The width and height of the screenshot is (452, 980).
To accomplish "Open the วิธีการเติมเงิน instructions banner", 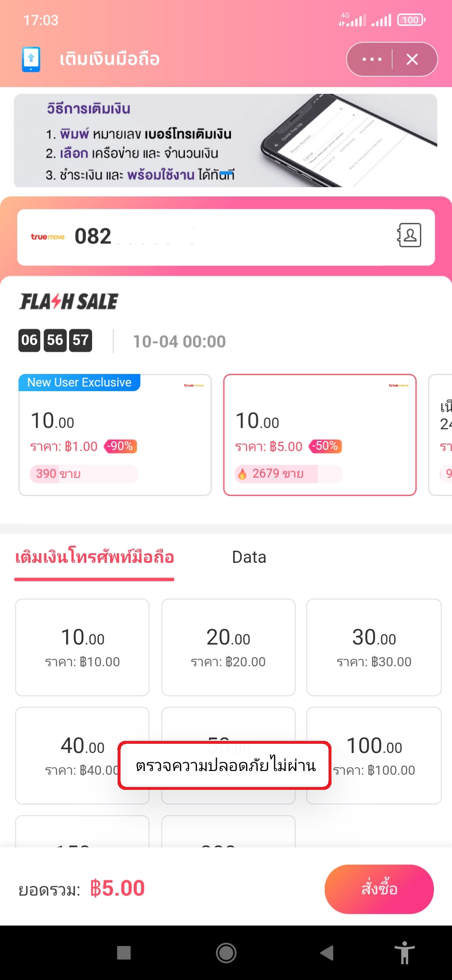I will point(225,140).
